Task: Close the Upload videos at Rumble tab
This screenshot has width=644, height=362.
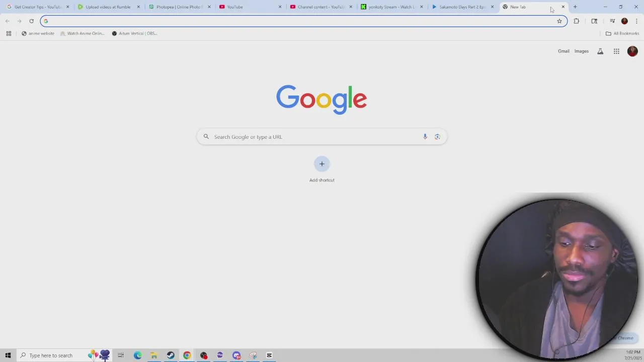Action: coord(138,7)
